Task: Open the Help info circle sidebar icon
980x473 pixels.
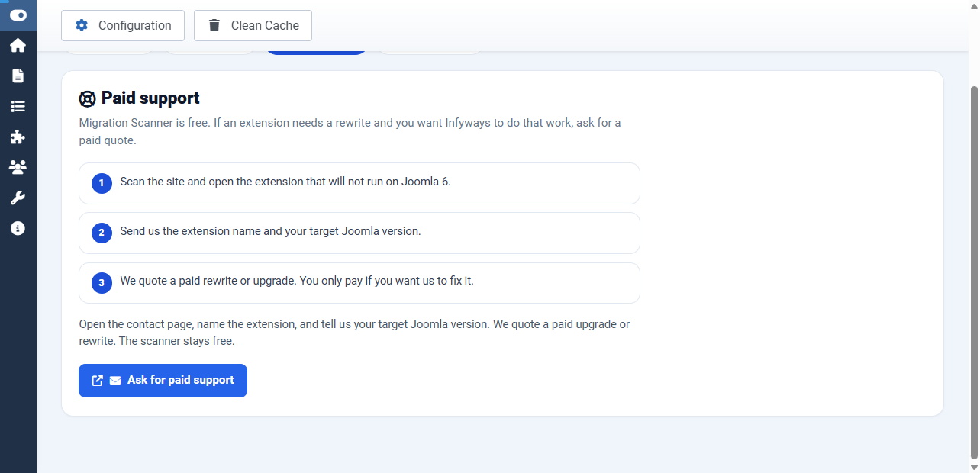Action: coord(18,228)
